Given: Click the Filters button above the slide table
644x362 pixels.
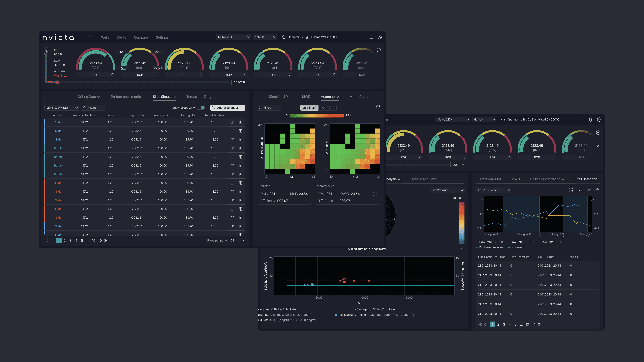Looking at the screenshot, I should (93, 108).
